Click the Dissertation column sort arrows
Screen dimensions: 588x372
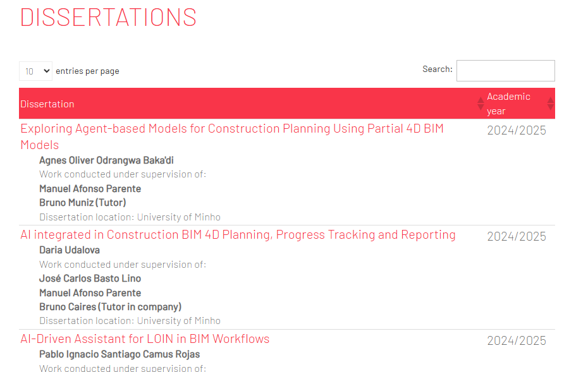coord(481,104)
